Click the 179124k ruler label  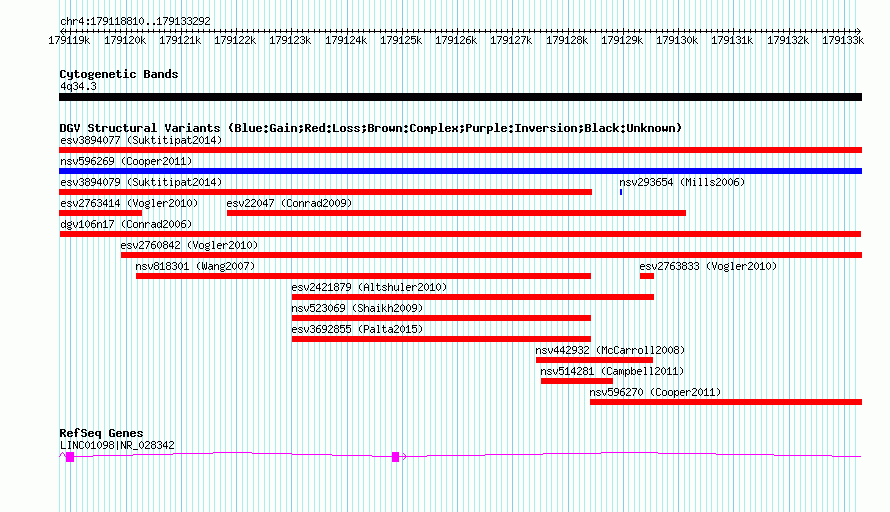click(x=346, y=41)
